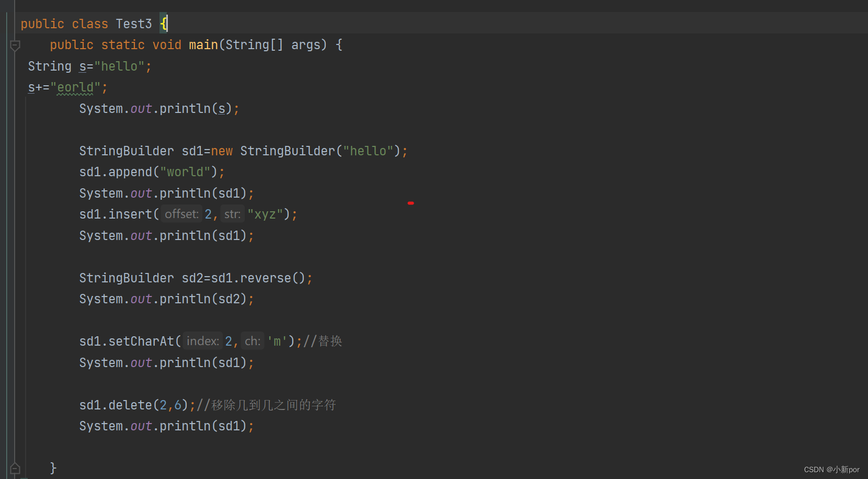The width and height of the screenshot is (868, 479).
Task: Click the 'offset:' inline parameter hint
Action: tap(180, 214)
